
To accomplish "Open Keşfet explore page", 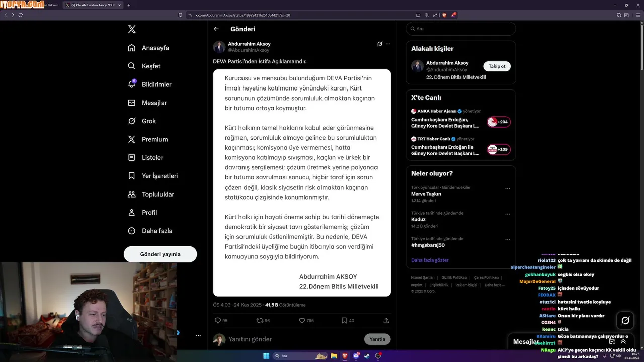I will 144,66.
